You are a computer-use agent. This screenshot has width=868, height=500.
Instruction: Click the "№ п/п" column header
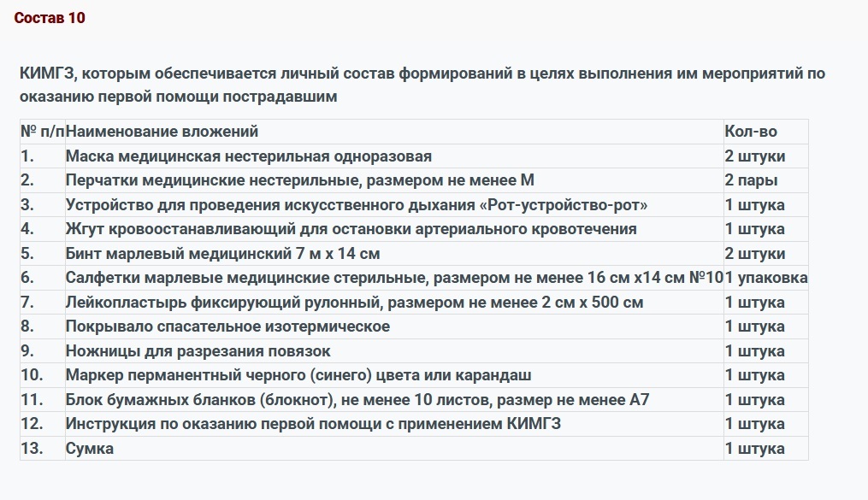coord(42,132)
